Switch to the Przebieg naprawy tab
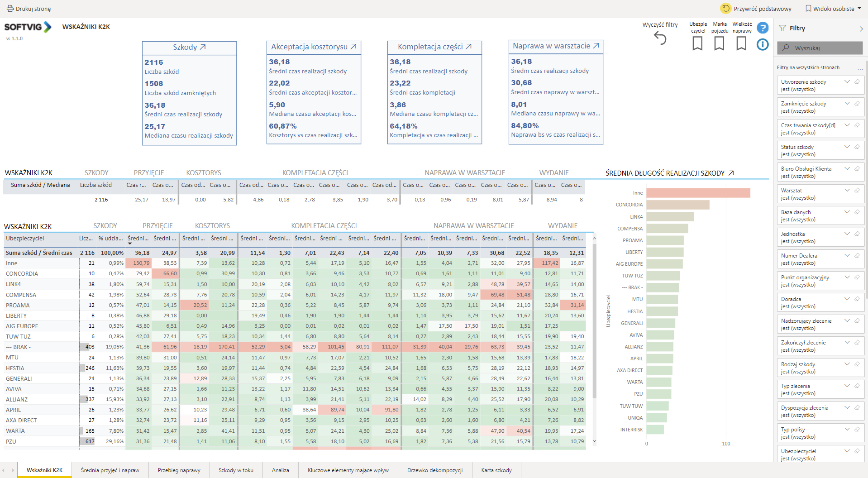The height and width of the screenshot is (478, 868). [179, 470]
